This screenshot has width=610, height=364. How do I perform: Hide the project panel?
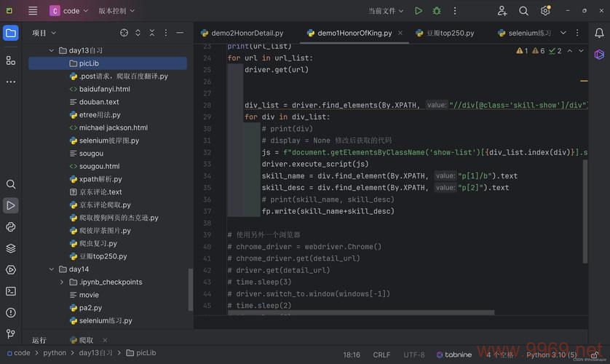tap(180, 33)
